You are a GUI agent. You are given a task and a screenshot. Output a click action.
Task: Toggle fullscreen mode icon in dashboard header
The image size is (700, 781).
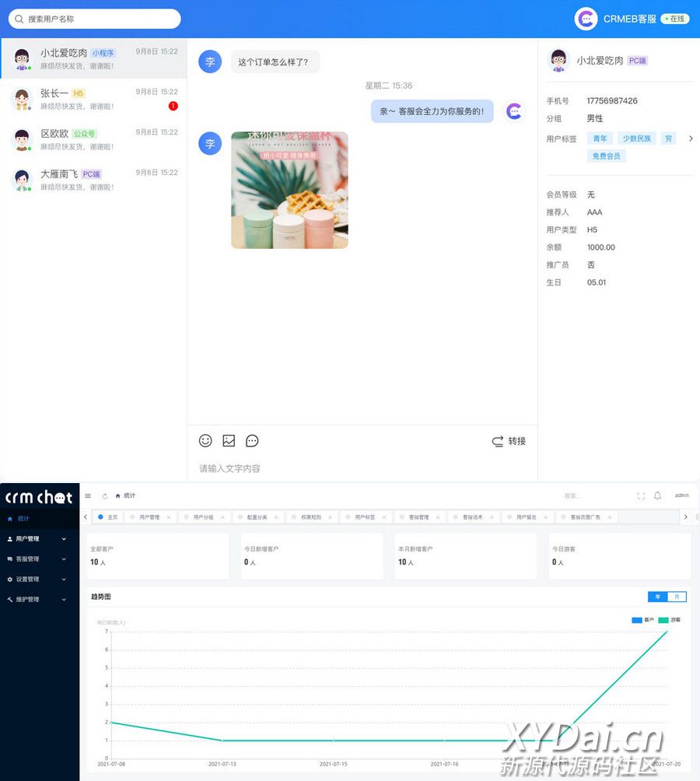coord(641,496)
